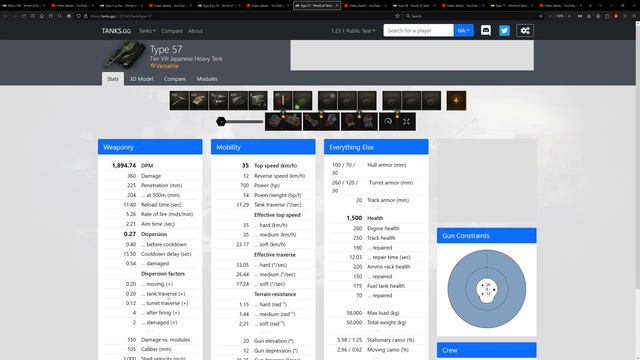
Task: Click the 1,894.74 DPM value
Action: coord(124,165)
